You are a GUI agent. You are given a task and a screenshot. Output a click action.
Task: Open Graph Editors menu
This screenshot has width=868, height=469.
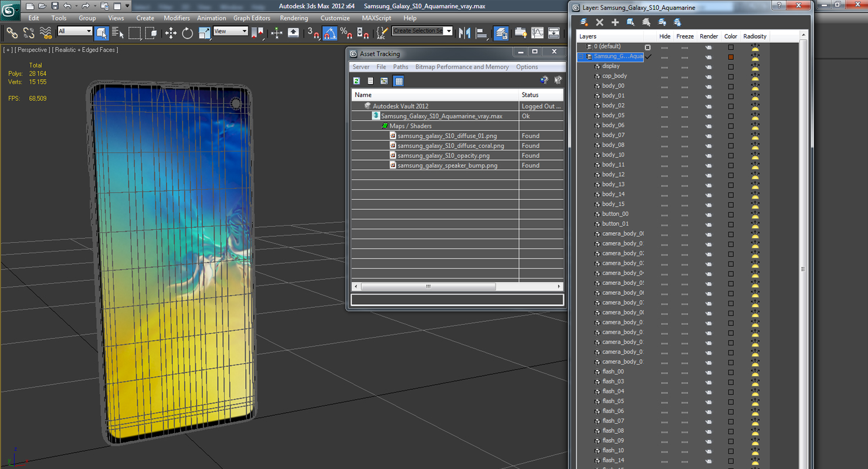[252, 18]
